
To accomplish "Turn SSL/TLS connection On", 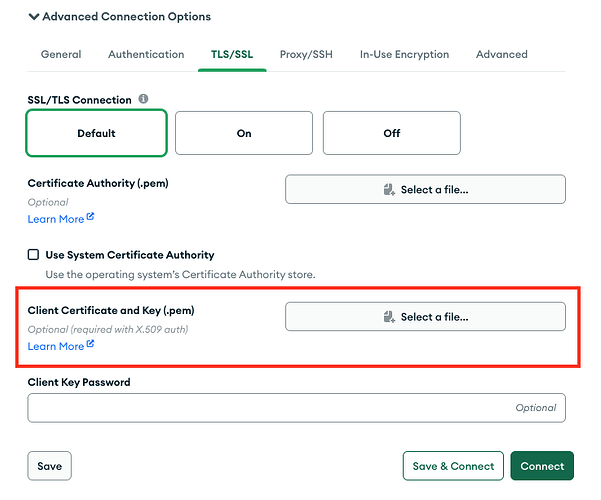I will 244,133.
